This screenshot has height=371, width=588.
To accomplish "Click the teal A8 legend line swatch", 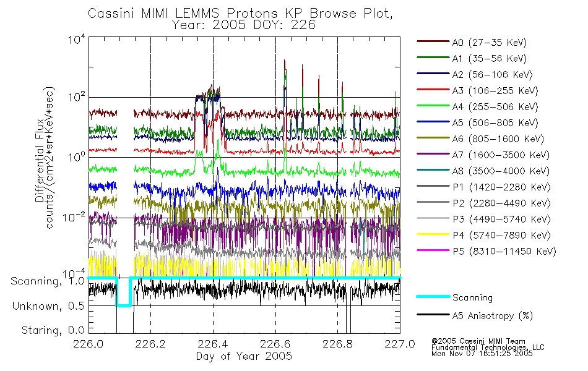I will click(433, 170).
